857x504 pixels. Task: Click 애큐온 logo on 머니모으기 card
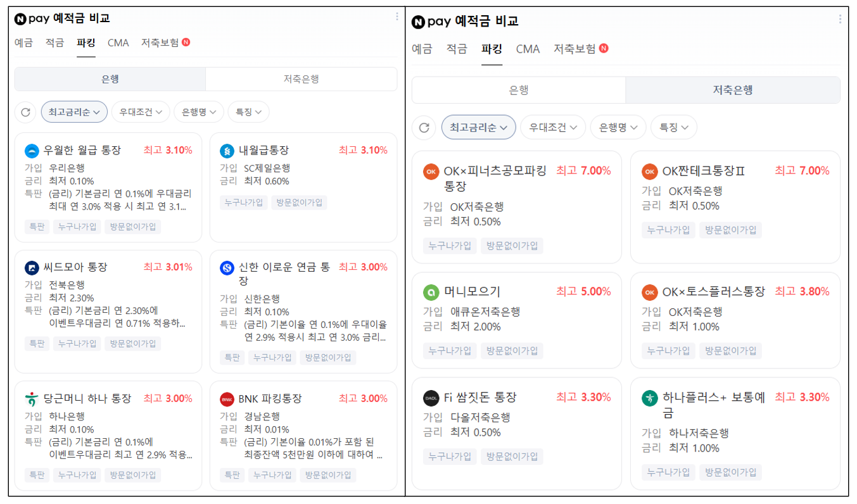431,292
